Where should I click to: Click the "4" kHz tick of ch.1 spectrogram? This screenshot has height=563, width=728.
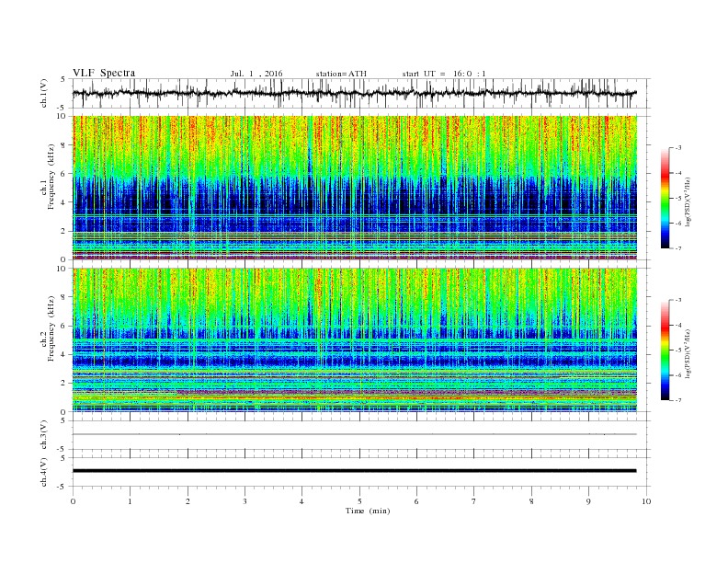(64, 202)
